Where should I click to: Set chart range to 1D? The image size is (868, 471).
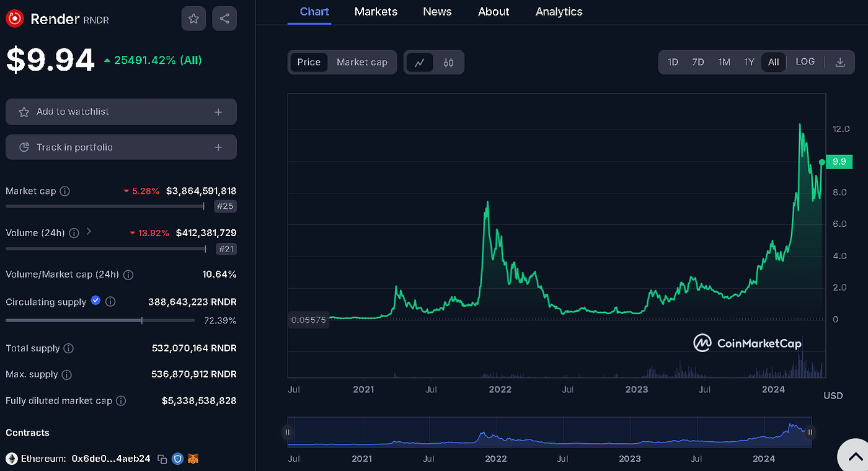pyautogui.click(x=673, y=62)
